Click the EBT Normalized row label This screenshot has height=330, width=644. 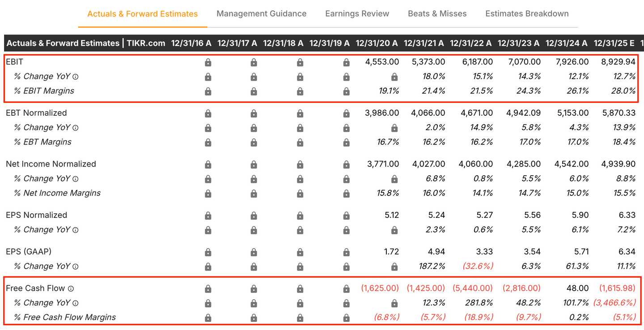(36, 113)
